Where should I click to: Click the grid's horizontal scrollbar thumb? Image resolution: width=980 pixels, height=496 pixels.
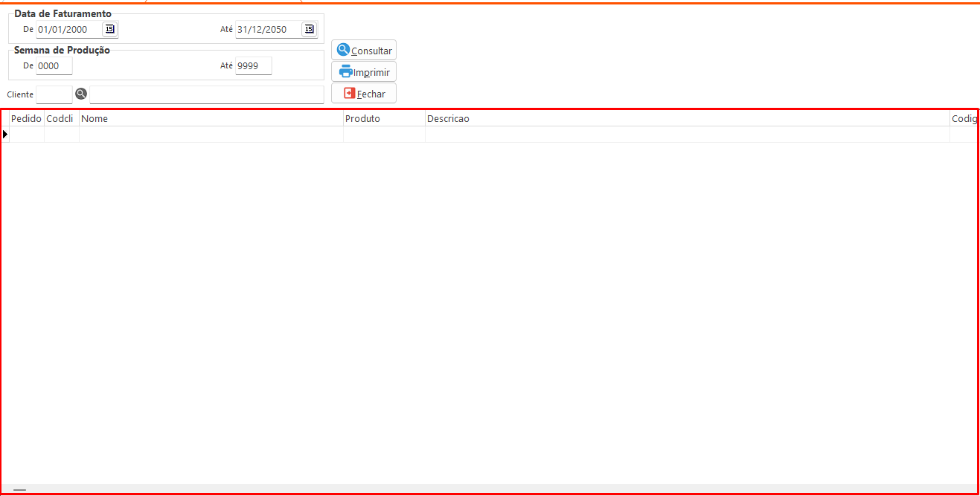click(19, 490)
